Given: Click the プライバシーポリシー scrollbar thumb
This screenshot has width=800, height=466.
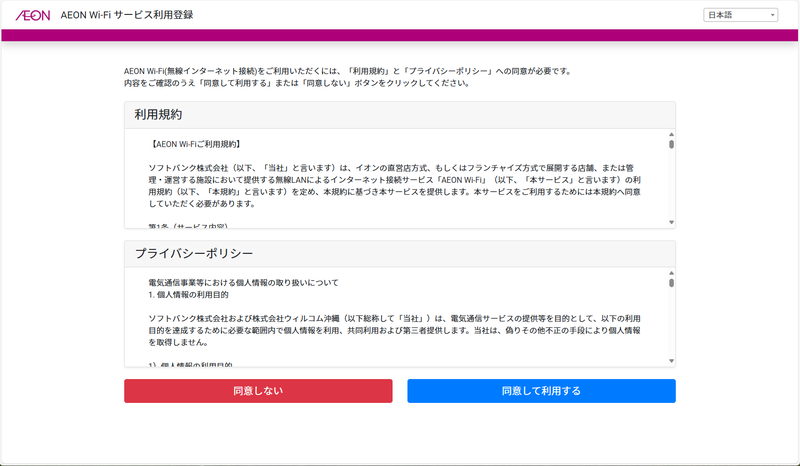Looking at the screenshot, I should (671, 283).
